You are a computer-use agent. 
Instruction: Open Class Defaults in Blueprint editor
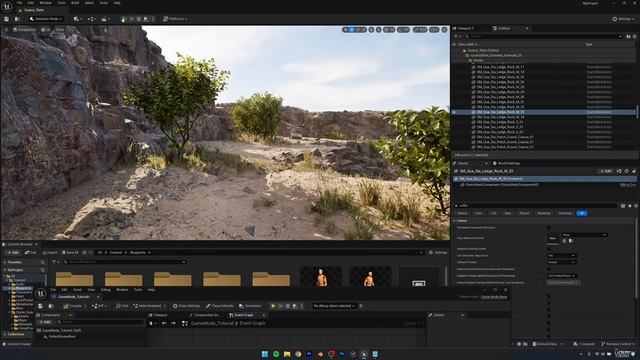pyautogui.click(x=220, y=306)
